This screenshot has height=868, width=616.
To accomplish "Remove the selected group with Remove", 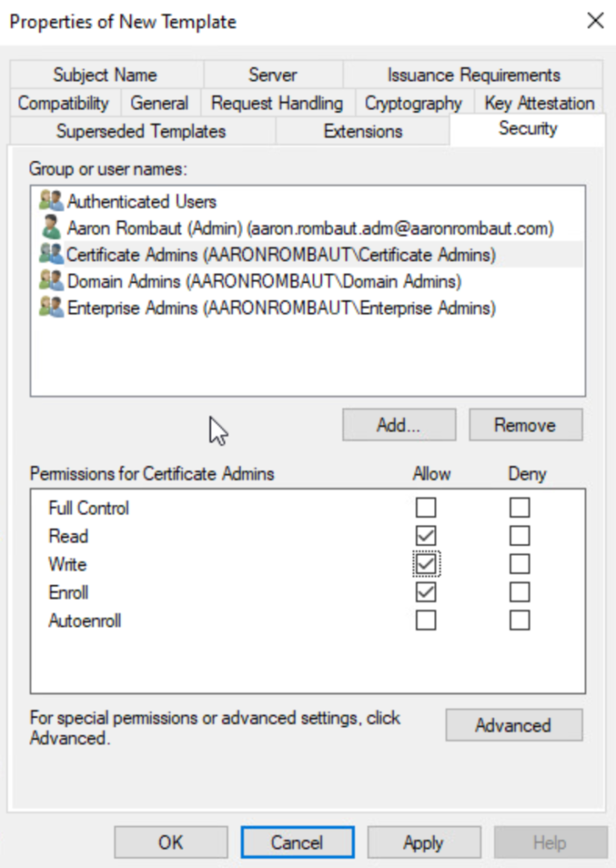I will [x=525, y=426].
